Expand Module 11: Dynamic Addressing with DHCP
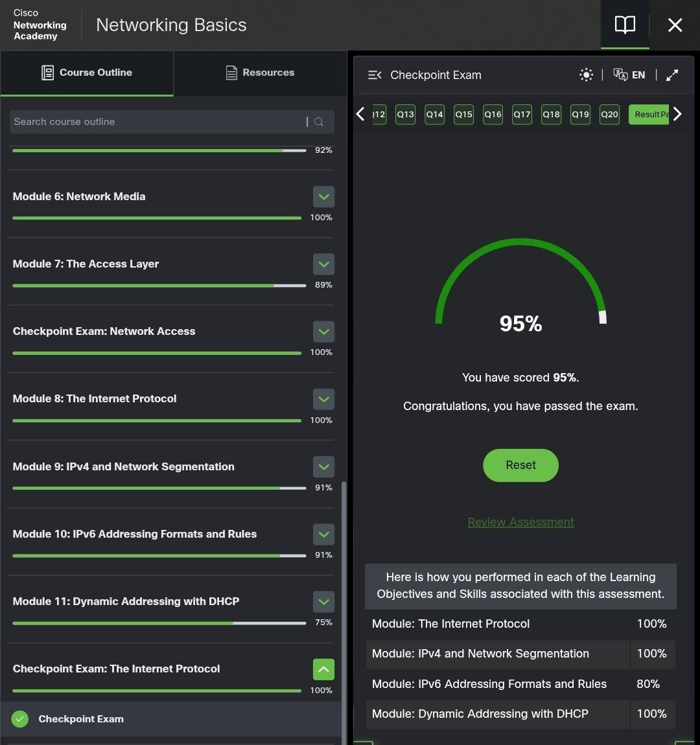 pos(323,602)
